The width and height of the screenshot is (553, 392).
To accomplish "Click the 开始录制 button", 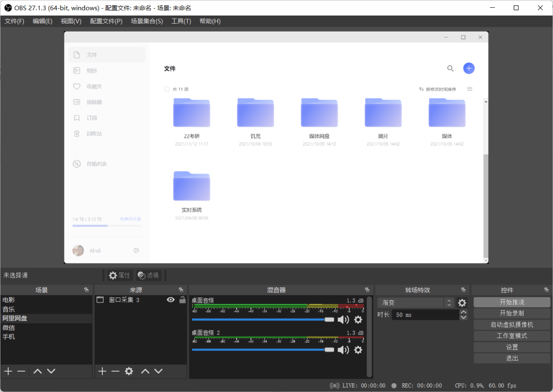I will coord(512,313).
